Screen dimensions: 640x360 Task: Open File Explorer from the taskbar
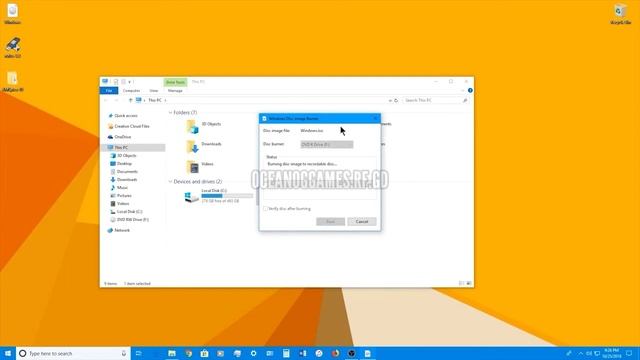172,353
